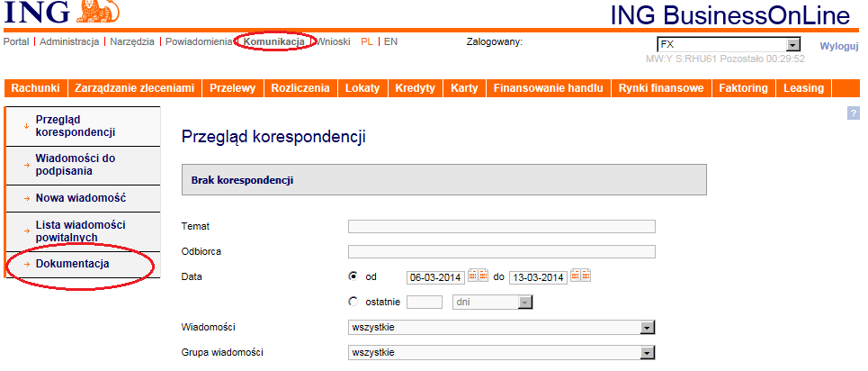Select the 'od' date range radio button
The height and width of the screenshot is (371, 868).
point(353,276)
